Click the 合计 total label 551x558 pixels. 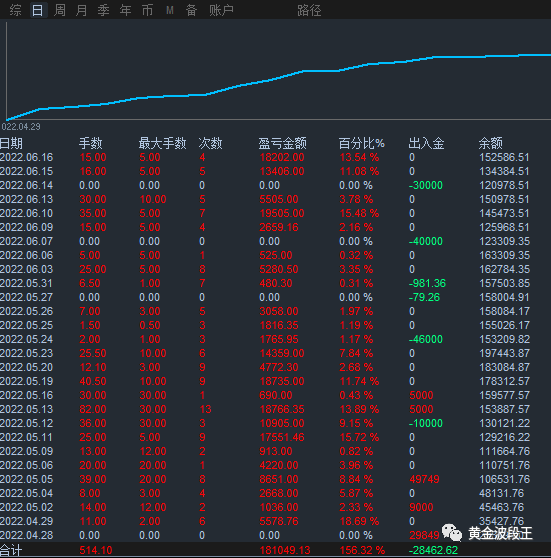(11, 551)
